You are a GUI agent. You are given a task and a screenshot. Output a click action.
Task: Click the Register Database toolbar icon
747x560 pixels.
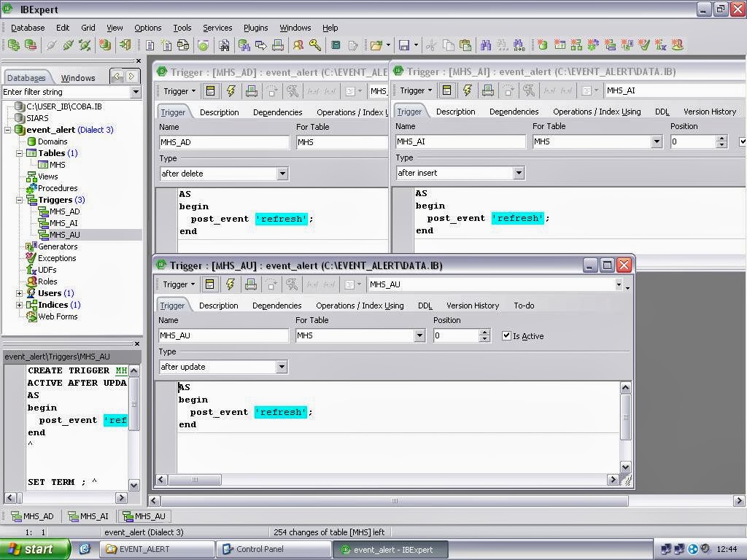tap(14, 45)
